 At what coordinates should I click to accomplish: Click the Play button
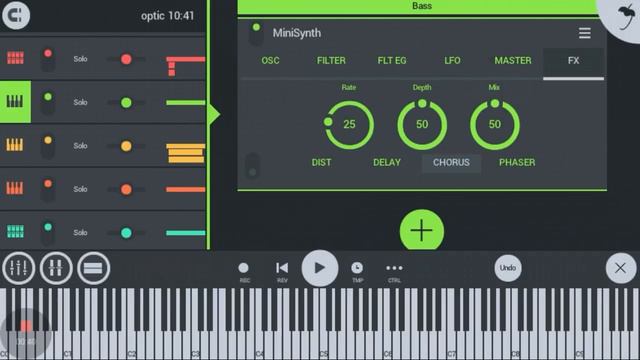pyautogui.click(x=320, y=268)
